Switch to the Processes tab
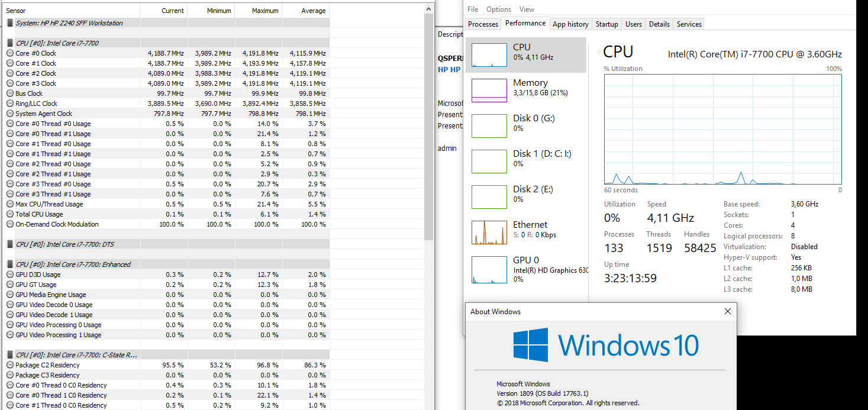The width and height of the screenshot is (868, 410). [x=483, y=24]
